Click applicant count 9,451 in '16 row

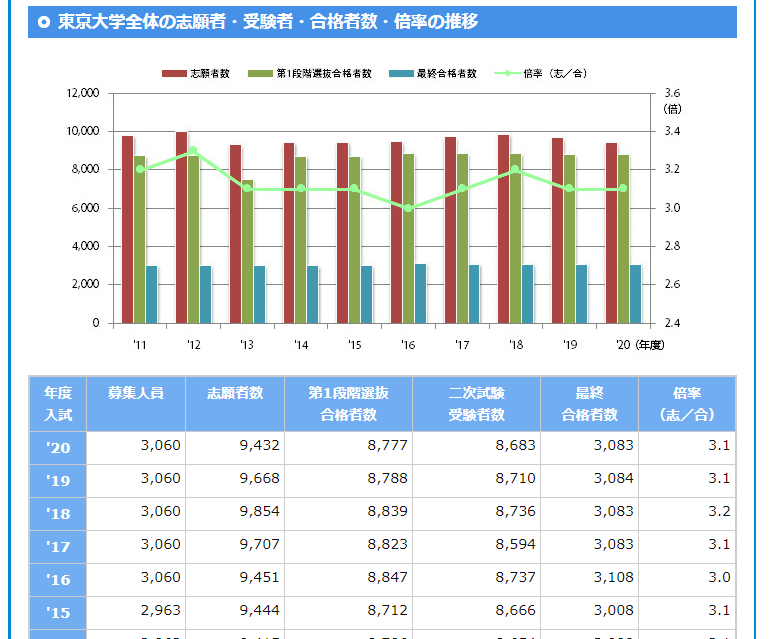tap(259, 577)
